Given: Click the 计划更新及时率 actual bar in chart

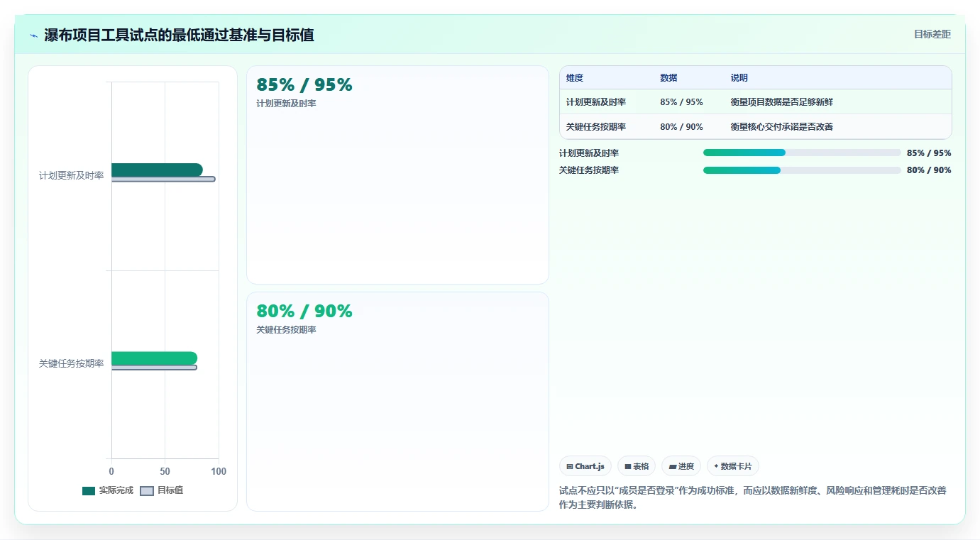Looking at the screenshot, I should [157, 170].
